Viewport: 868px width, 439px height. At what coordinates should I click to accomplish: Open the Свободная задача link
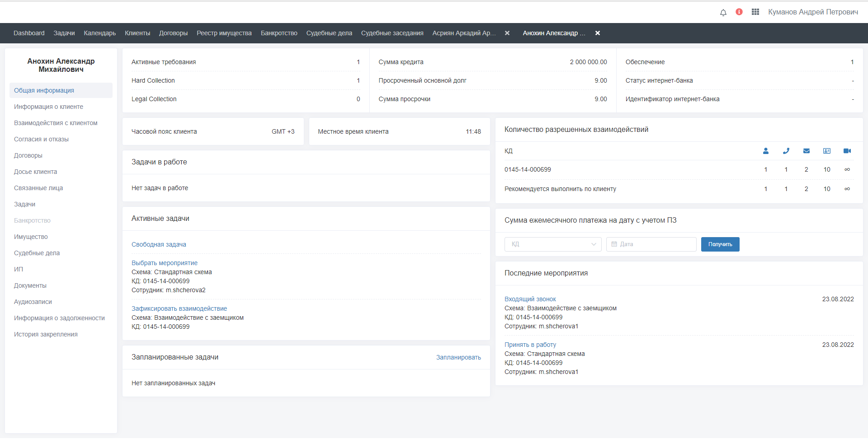click(159, 244)
